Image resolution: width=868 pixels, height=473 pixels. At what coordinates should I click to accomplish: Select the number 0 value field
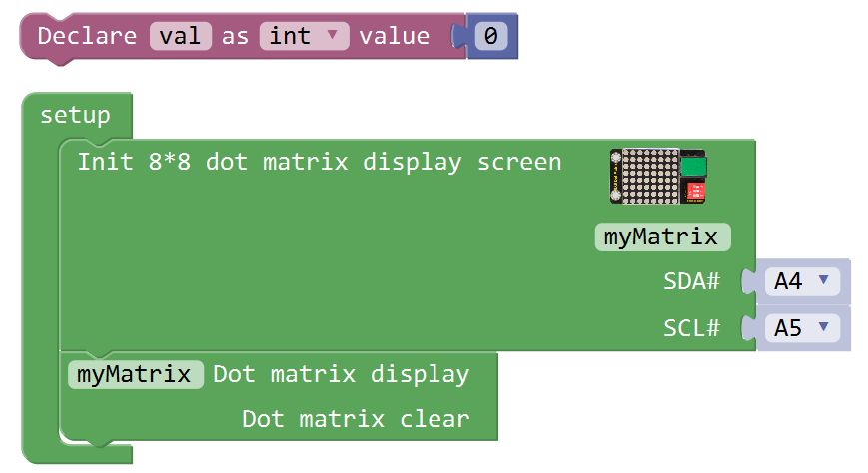[x=491, y=36]
